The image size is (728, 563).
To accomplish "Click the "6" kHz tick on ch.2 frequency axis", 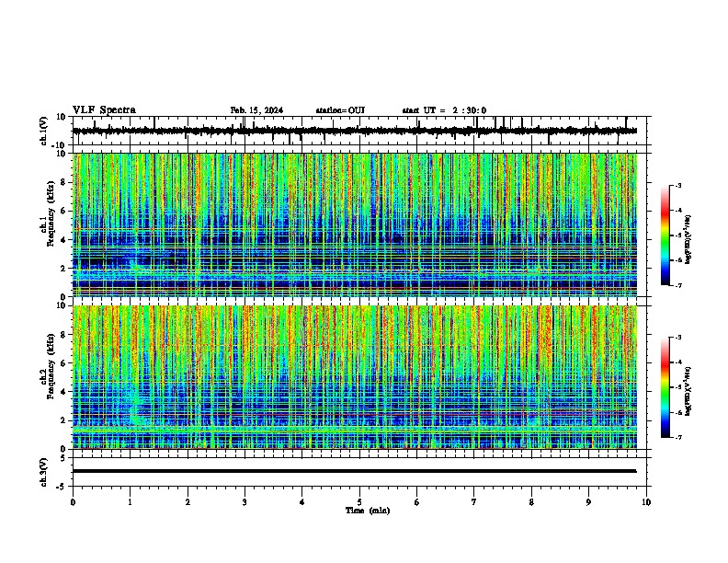I will (63, 363).
